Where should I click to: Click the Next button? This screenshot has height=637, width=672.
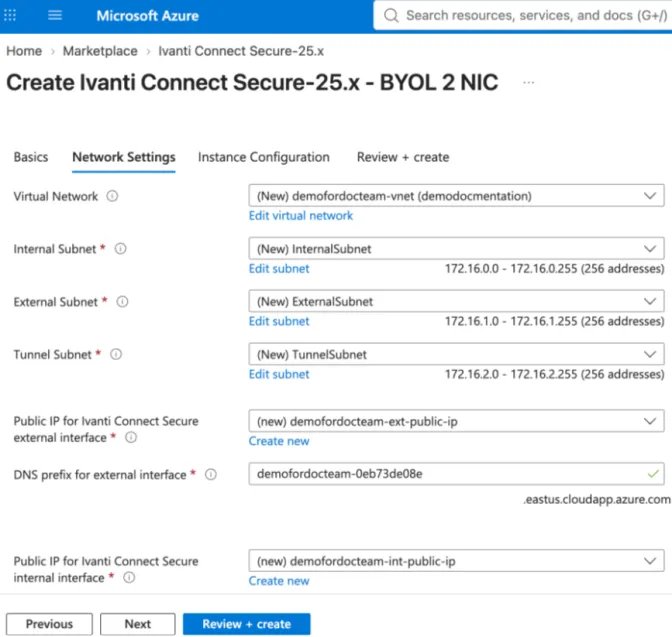click(x=138, y=624)
